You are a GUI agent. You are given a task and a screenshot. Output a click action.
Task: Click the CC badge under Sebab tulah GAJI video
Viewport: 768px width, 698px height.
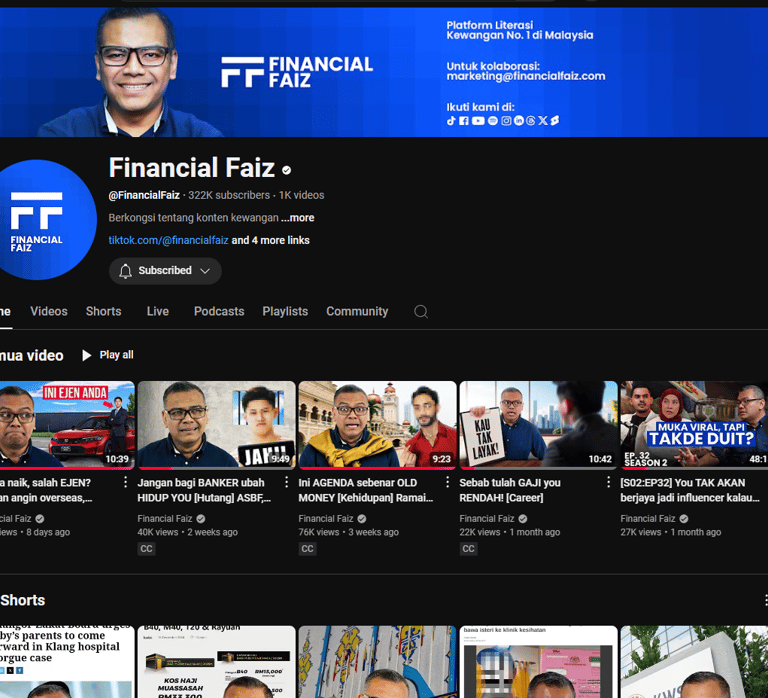pos(469,549)
